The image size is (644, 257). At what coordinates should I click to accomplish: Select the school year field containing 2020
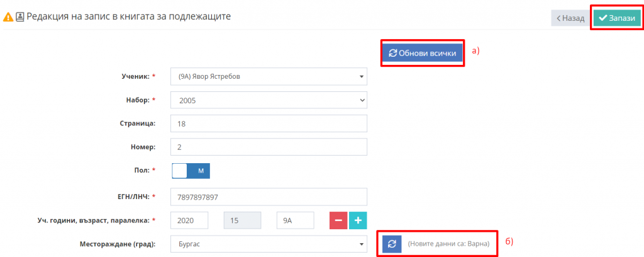(189, 220)
